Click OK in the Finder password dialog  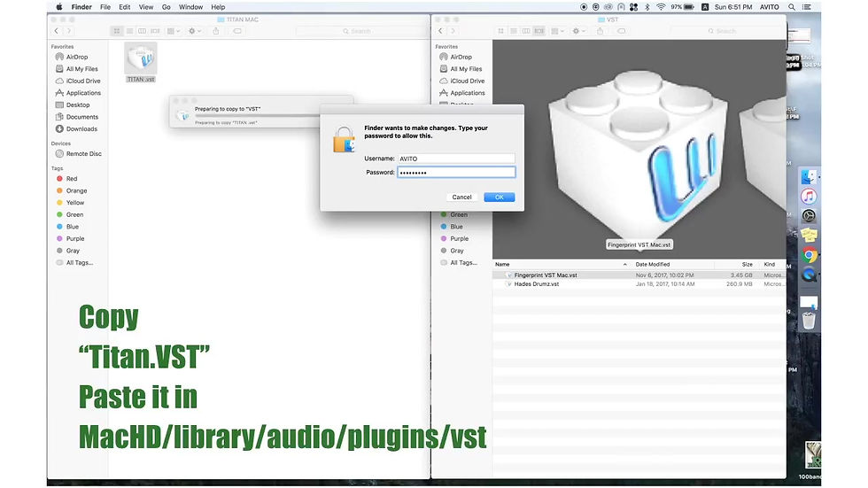[499, 197]
